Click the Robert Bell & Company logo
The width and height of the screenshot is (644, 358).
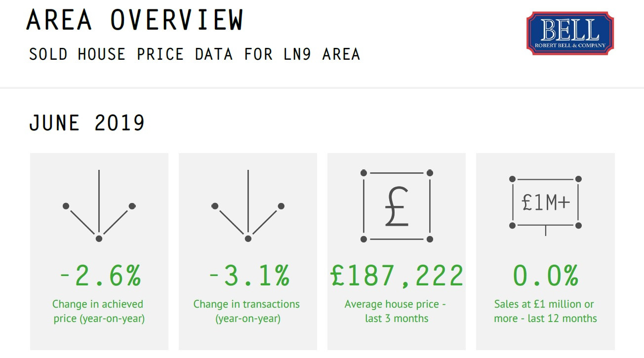(570, 34)
